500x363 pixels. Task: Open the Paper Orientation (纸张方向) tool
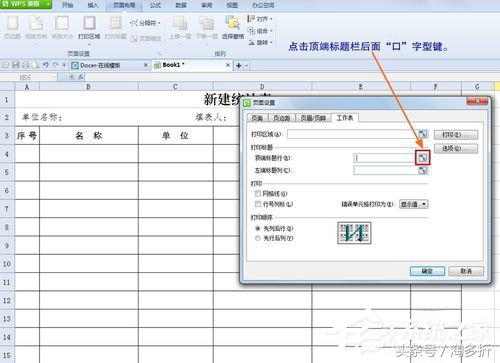(x=36, y=27)
